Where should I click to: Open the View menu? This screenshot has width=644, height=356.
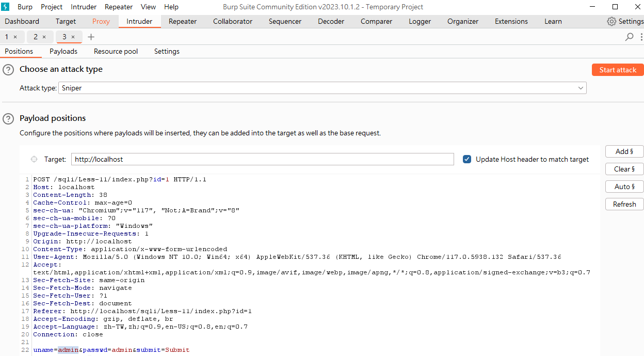(x=148, y=7)
